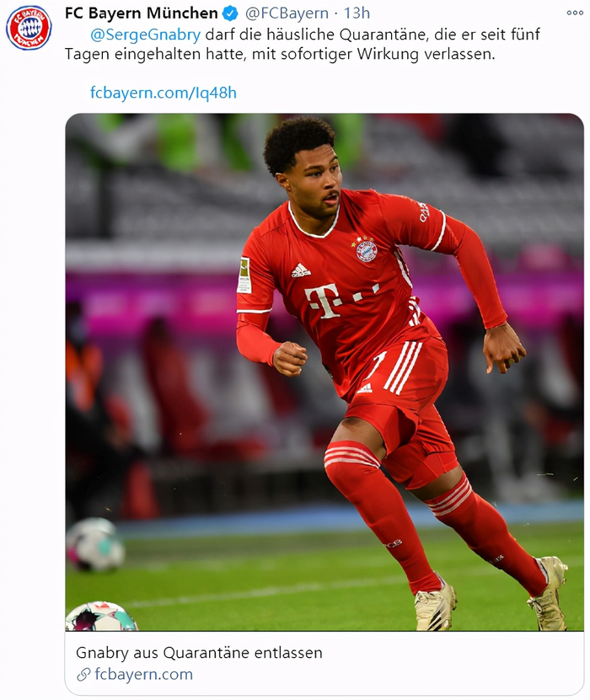Screen dimensions: 590x700
Task: Open the FC Bayern München display name
Action: tap(141, 13)
